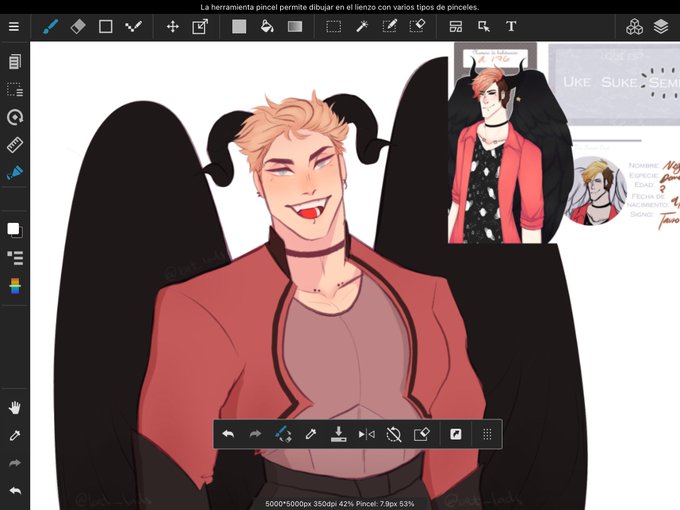The width and height of the screenshot is (680, 510).
Task: Click the circular character portrait thumbnail
Action: (x=596, y=191)
